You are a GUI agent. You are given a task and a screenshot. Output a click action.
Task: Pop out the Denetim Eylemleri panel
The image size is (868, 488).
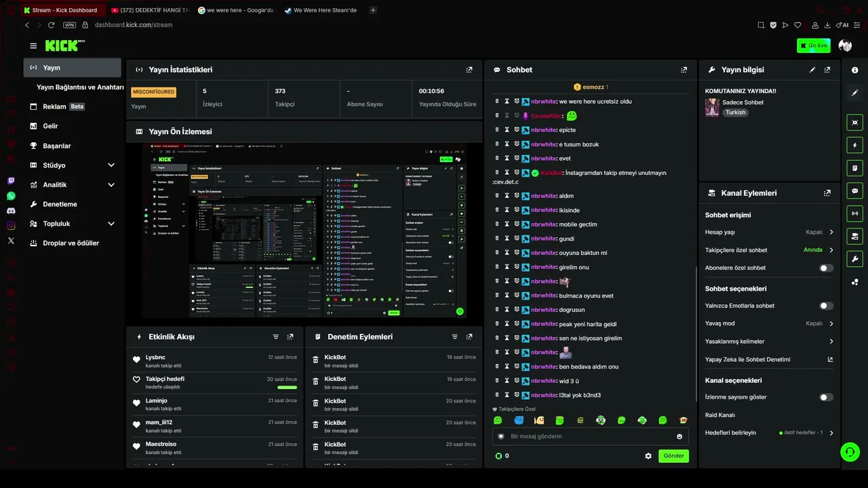tap(469, 337)
